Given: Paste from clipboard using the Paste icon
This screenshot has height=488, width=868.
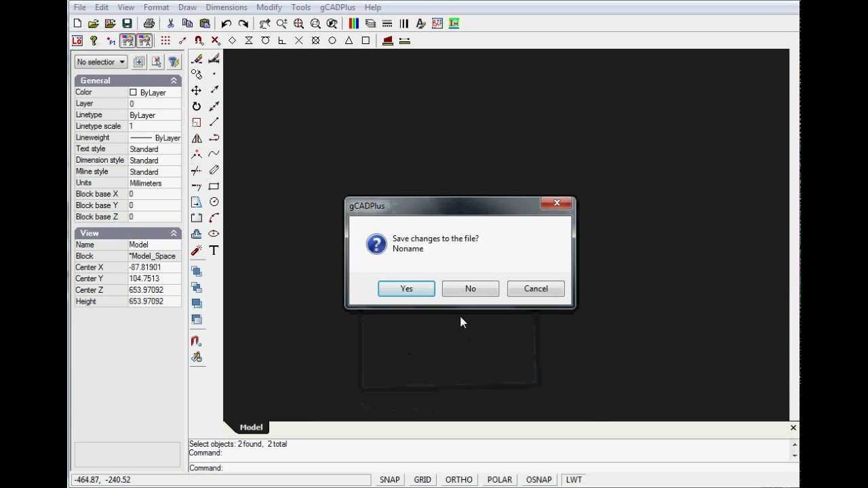Looking at the screenshot, I should pos(205,24).
